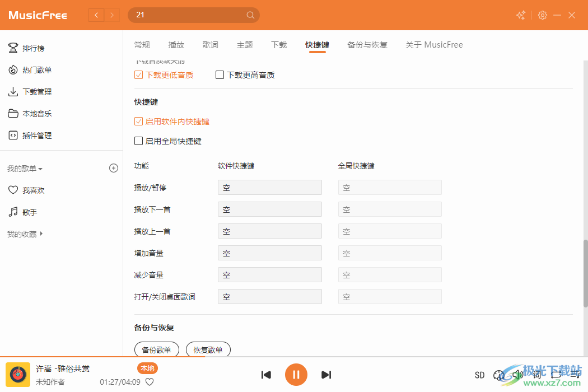Add a new playlist with plus icon
This screenshot has width=588, height=392.
[x=114, y=168]
